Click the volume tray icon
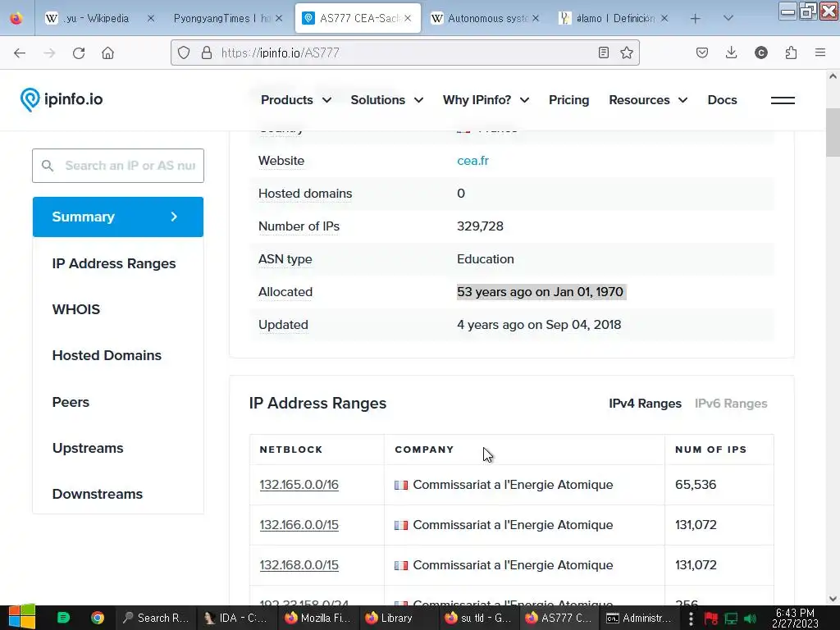Screen dimensions: 840x630 coord(750,619)
